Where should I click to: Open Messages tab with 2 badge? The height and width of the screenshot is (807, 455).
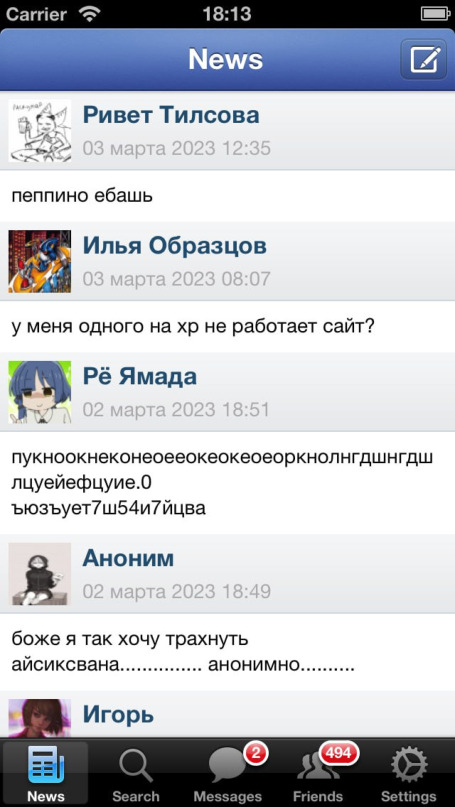click(228, 772)
